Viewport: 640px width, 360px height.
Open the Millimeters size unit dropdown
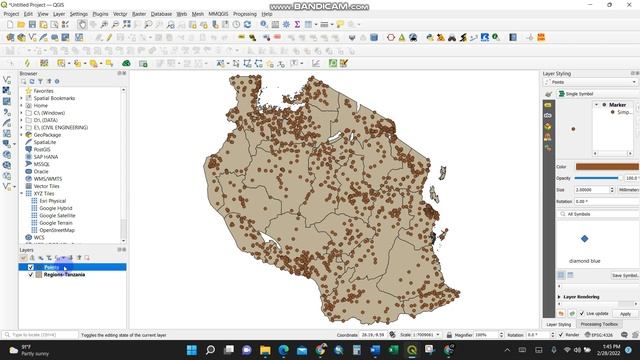(x=629, y=190)
